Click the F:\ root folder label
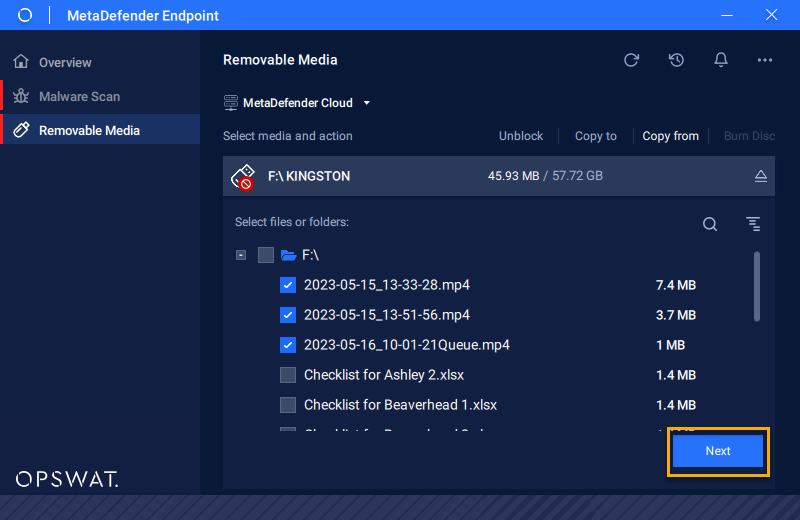800x520 pixels. (310, 255)
